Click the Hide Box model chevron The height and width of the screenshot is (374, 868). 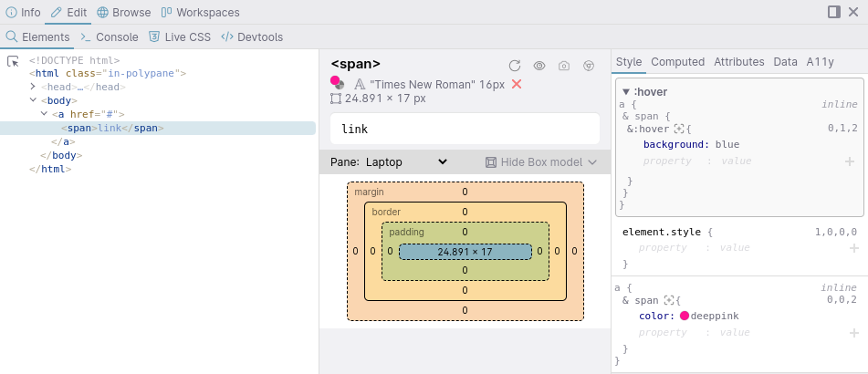(x=592, y=162)
